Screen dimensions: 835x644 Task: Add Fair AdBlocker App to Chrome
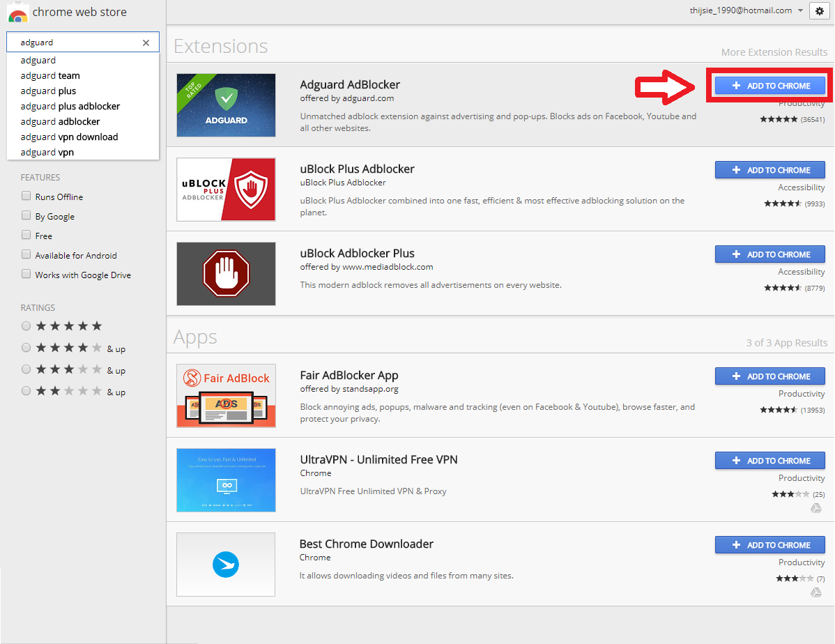tap(770, 376)
